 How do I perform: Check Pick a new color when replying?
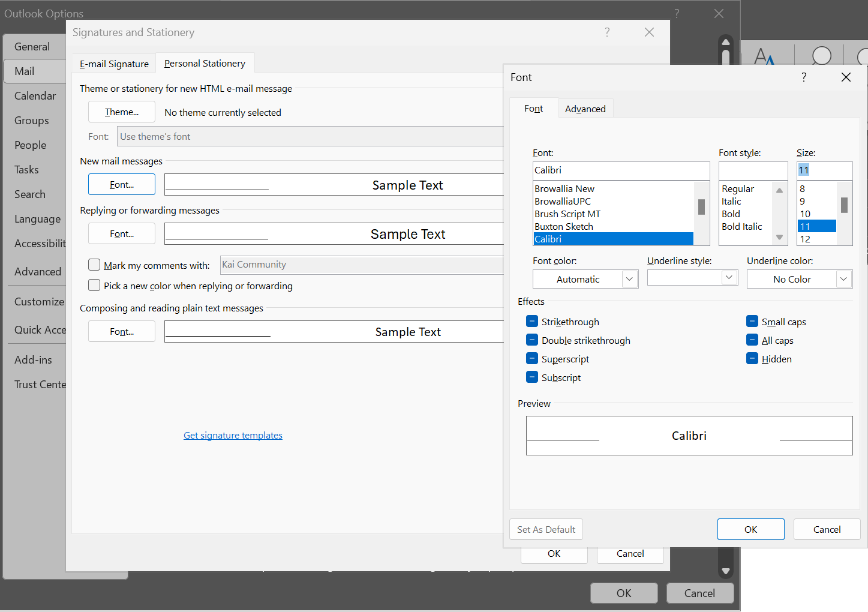(x=94, y=285)
